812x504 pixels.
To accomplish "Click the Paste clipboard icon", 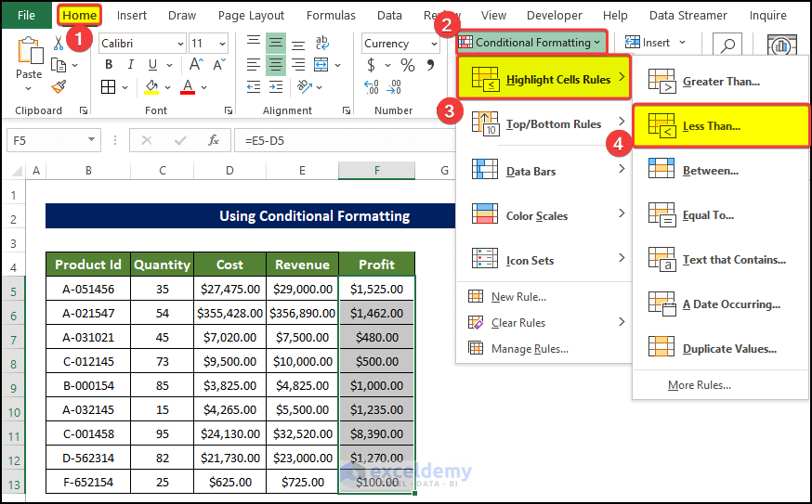I will [30, 52].
